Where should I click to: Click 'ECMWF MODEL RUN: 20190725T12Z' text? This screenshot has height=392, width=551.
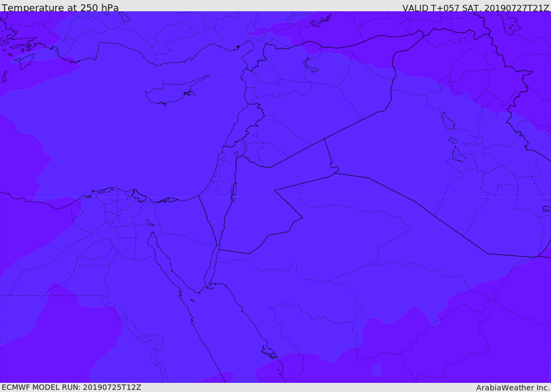(x=72, y=387)
